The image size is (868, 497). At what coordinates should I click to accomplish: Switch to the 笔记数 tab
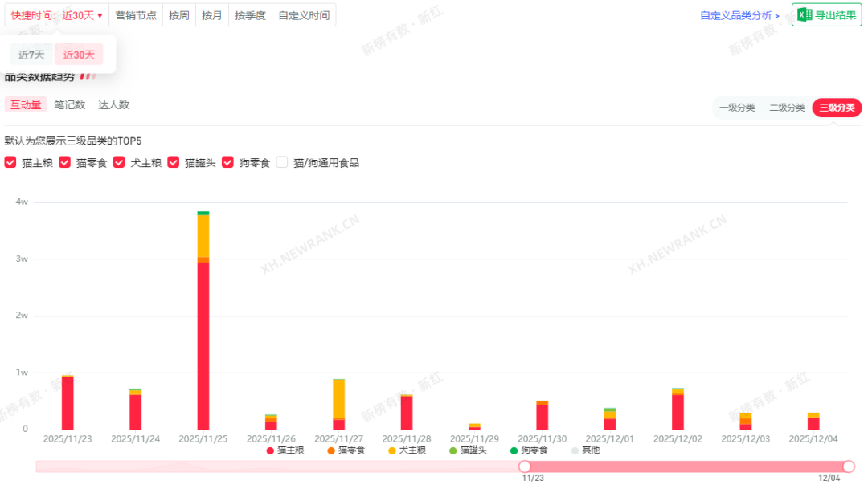tap(70, 104)
